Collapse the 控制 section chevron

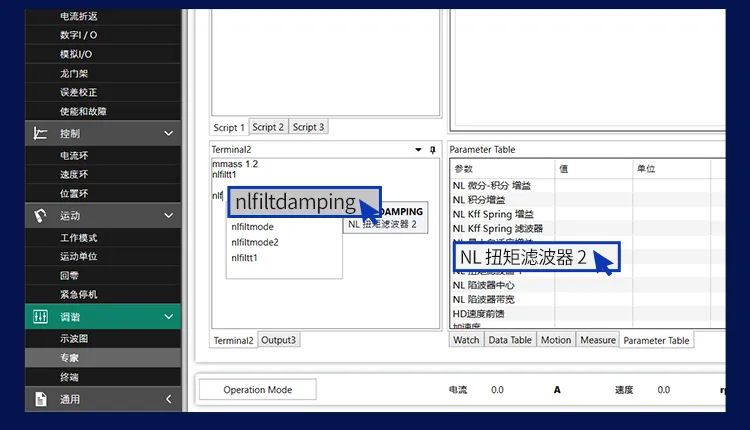168,133
